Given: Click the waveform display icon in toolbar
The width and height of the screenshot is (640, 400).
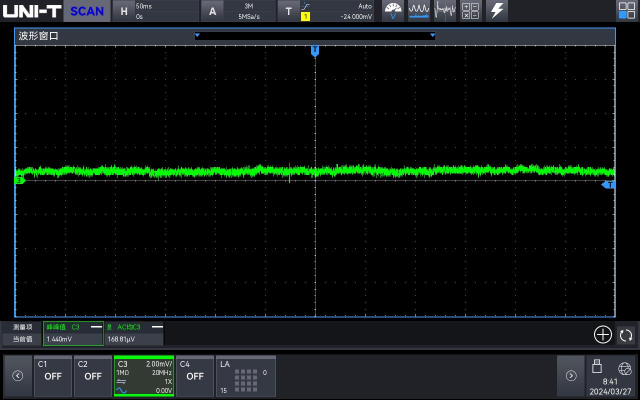Looking at the screenshot, I should pyautogui.click(x=419, y=11).
